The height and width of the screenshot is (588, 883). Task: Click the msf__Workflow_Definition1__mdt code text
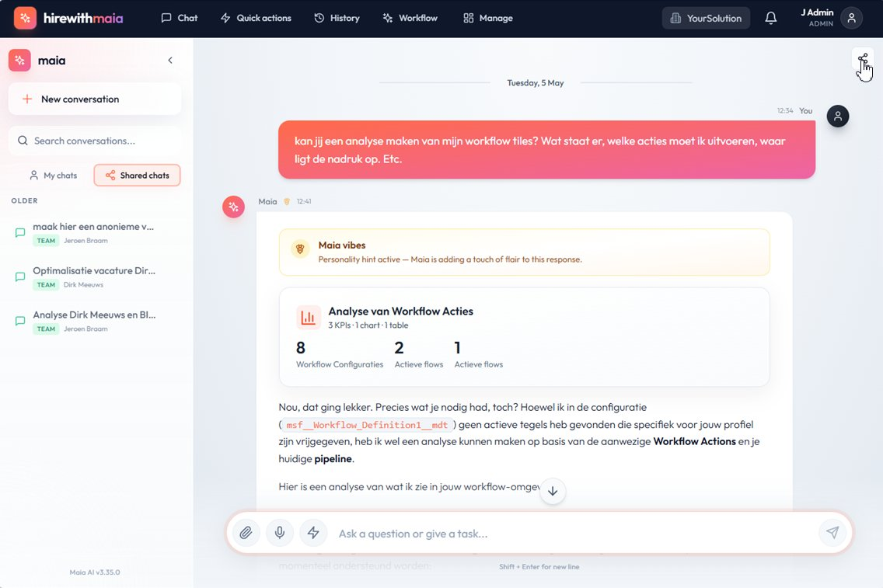367,425
